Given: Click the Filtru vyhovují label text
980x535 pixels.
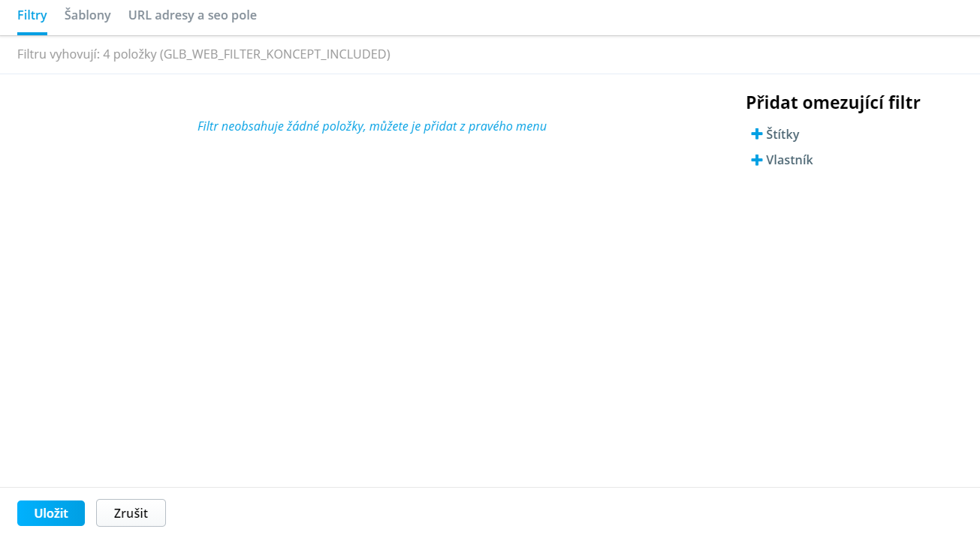Looking at the screenshot, I should click(58, 54).
